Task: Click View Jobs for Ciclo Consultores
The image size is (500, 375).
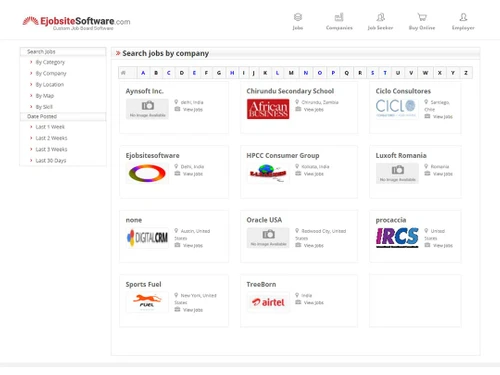Action: pyautogui.click(x=443, y=117)
